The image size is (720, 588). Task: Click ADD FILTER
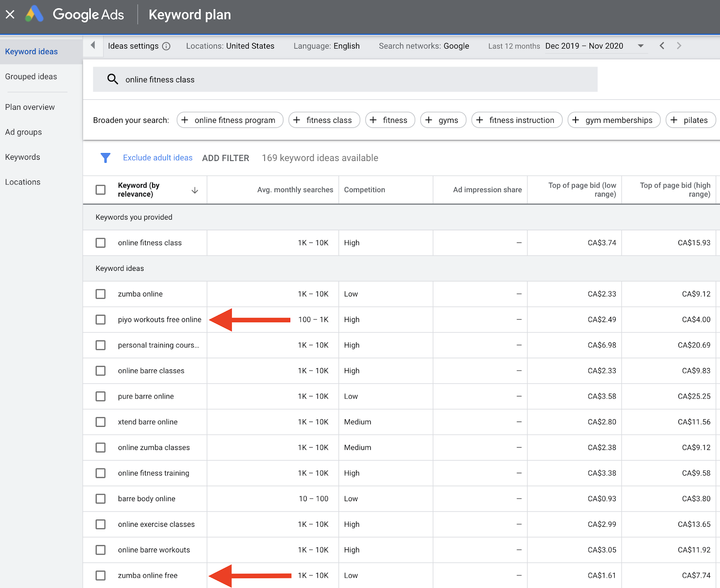[225, 158]
